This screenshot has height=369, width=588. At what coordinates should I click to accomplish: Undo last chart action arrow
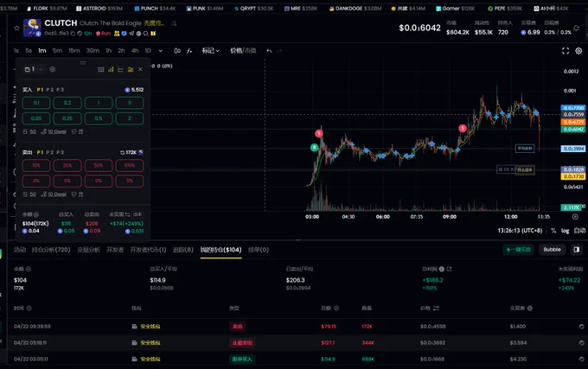tap(269, 51)
